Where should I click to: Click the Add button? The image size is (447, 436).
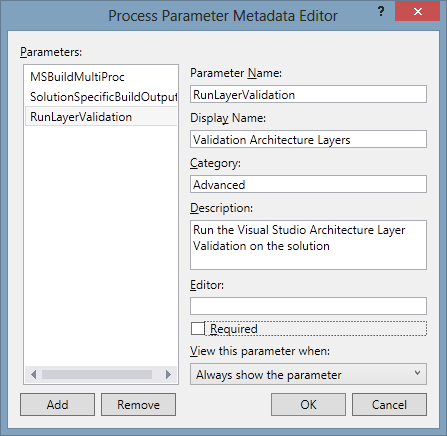coord(57,405)
